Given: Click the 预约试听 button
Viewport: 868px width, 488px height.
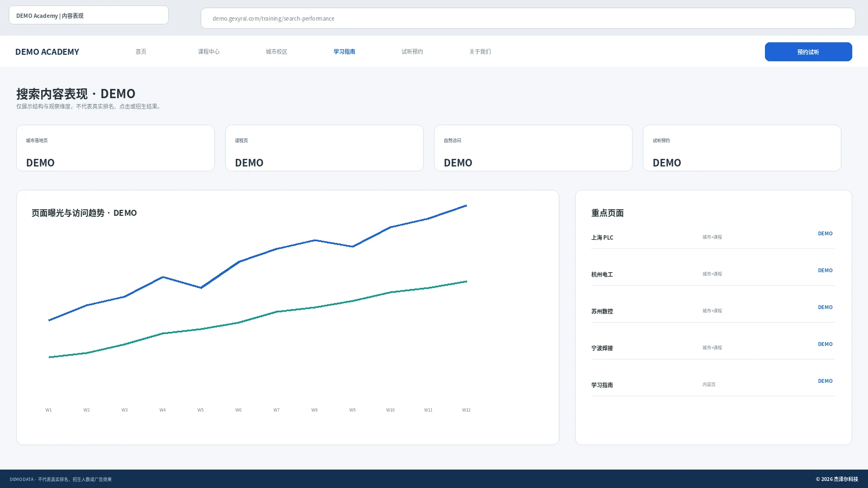Looking at the screenshot, I should (x=808, y=52).
